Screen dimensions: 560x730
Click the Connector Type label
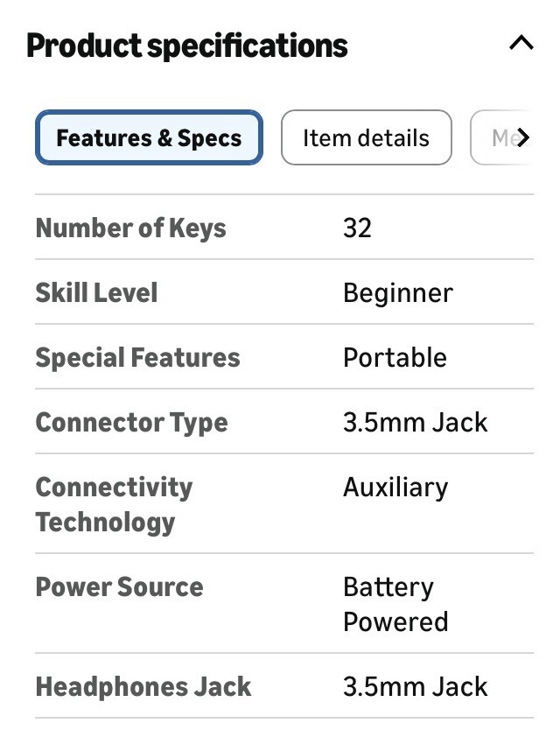[x=131, y=422]
